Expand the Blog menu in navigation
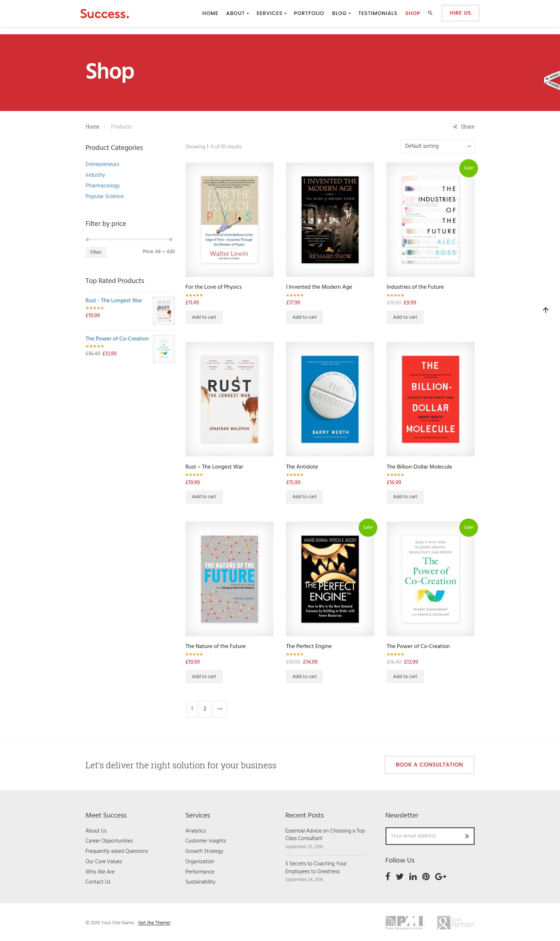Image resolution: width=560 pixels, height=941 pixels. click(x=341, y=13)
